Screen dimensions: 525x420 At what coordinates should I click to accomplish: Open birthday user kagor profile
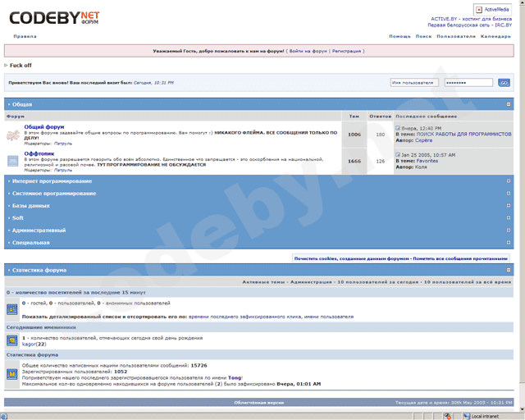click(x=29, y=344)
